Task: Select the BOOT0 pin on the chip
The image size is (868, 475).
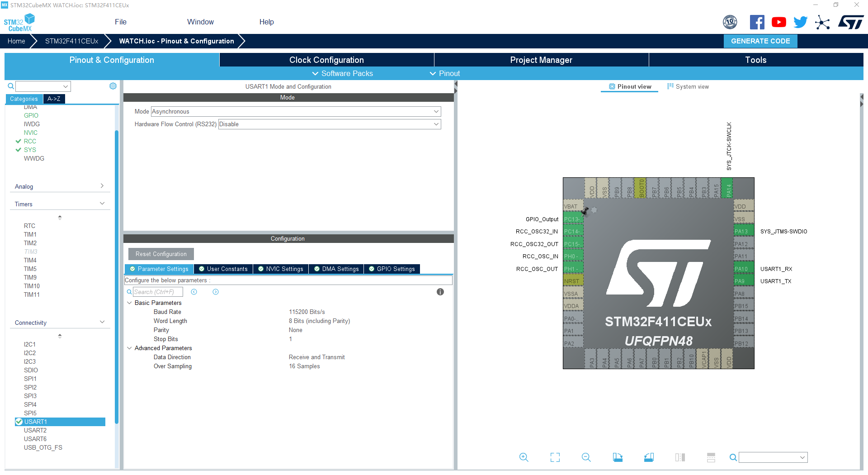Action: (640, 188)
